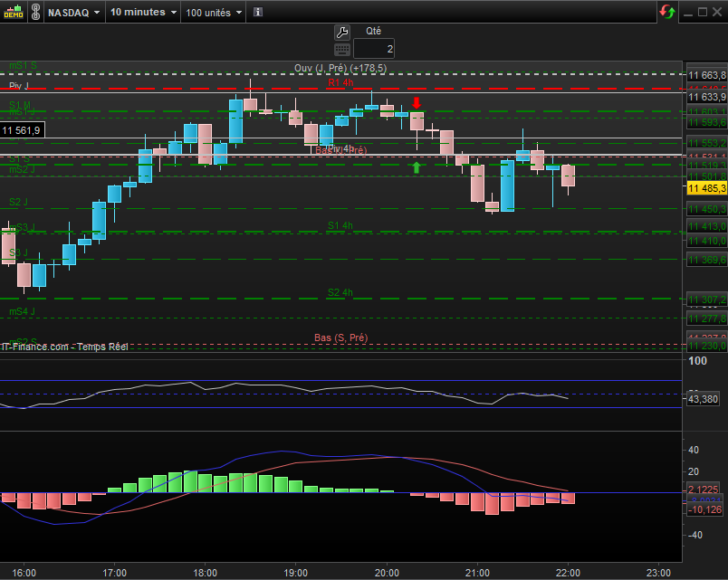Click the 22:00 time axis label
This screenshot has height=580, width=728.
pos(568,573)
